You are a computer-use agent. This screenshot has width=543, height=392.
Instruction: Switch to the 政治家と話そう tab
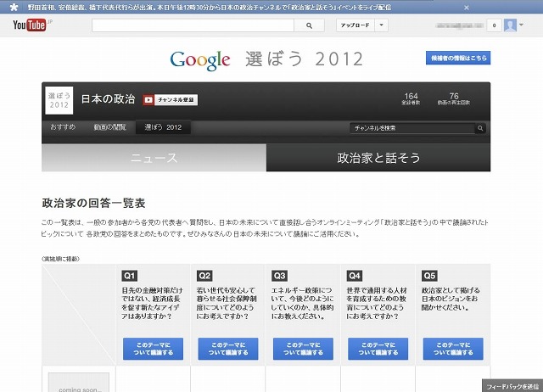point(378,158)
